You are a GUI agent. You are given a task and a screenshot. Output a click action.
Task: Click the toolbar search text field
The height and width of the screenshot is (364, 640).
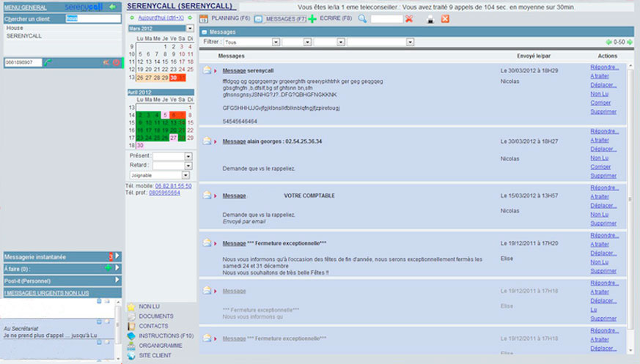pos(386,19)
